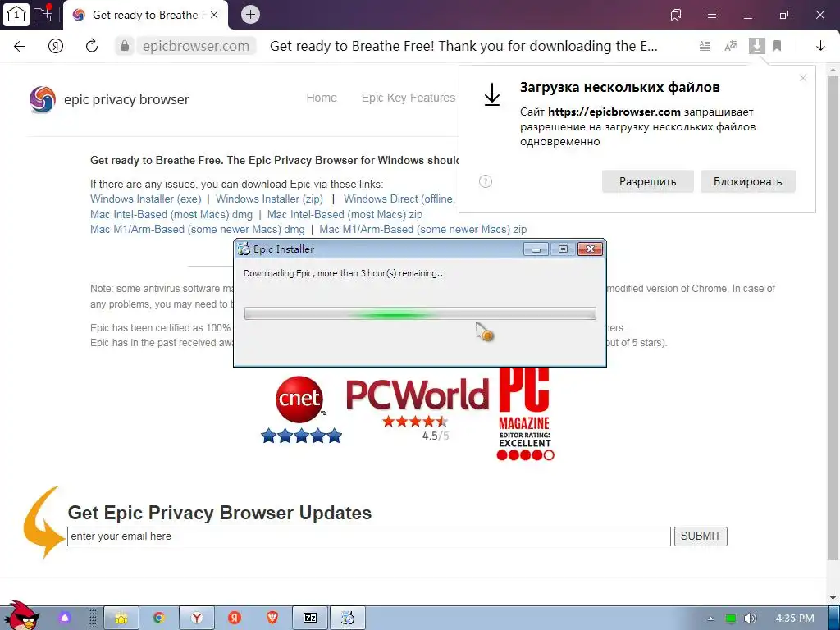This screenshot has height=630, width=840.
Task: Click the help question mark in popup
Action: 486,181
